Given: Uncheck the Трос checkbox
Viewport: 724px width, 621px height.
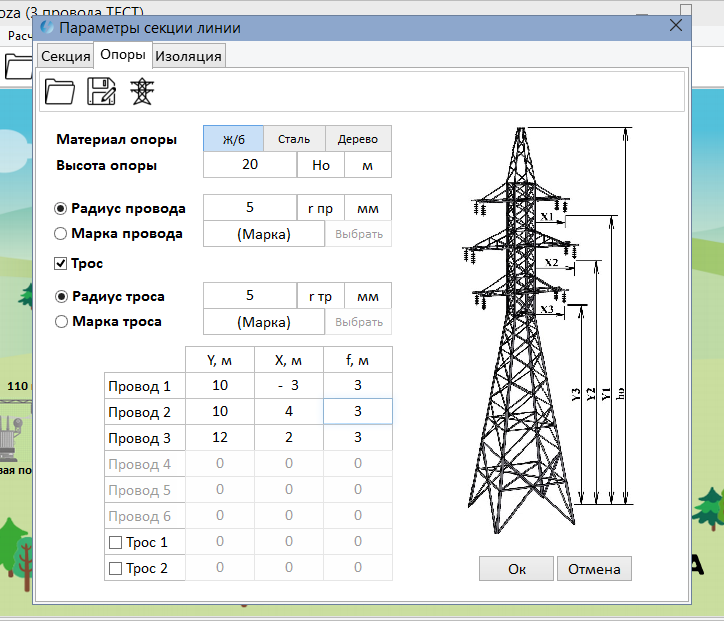Looking at the screenshot, I should [x=61, y=264].
